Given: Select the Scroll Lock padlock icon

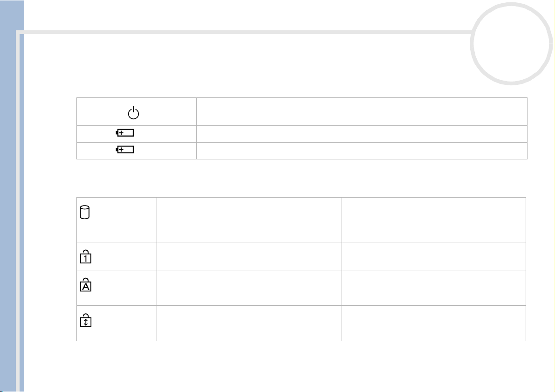Looking at the screenshot, I should point(86,320).
